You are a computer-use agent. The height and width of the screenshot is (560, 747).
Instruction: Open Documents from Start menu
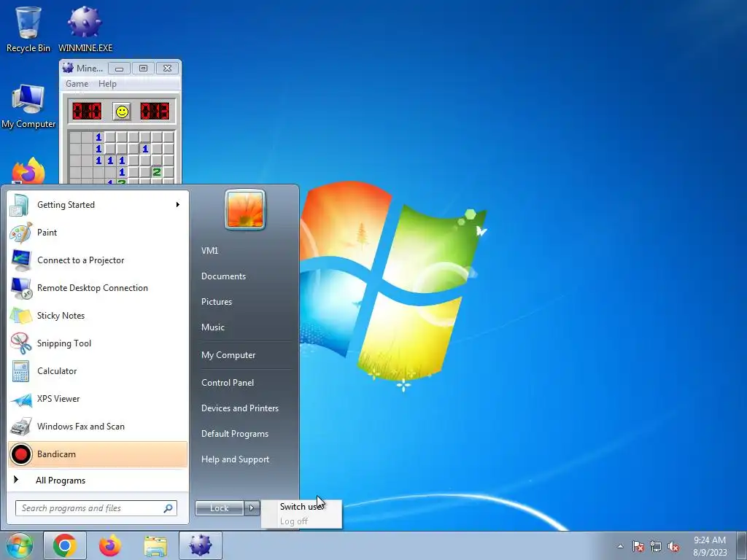223,276
